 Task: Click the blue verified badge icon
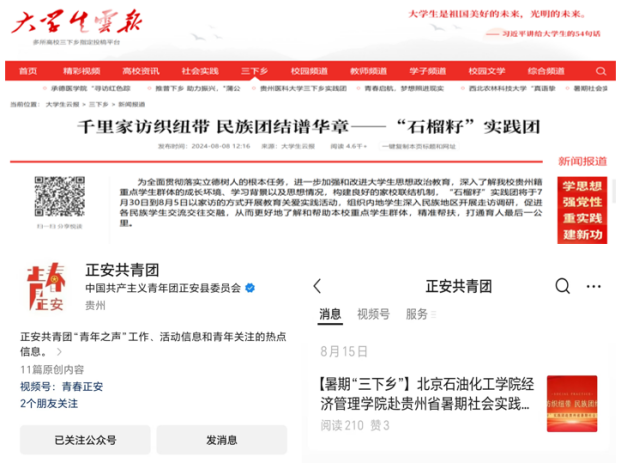tap(251, 287)
